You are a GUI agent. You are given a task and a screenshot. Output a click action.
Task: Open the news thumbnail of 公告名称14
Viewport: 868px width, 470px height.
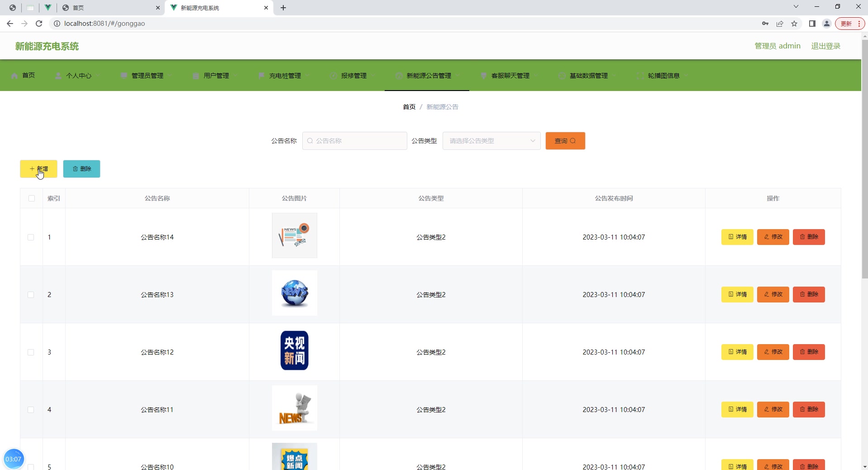pos(295,235)
